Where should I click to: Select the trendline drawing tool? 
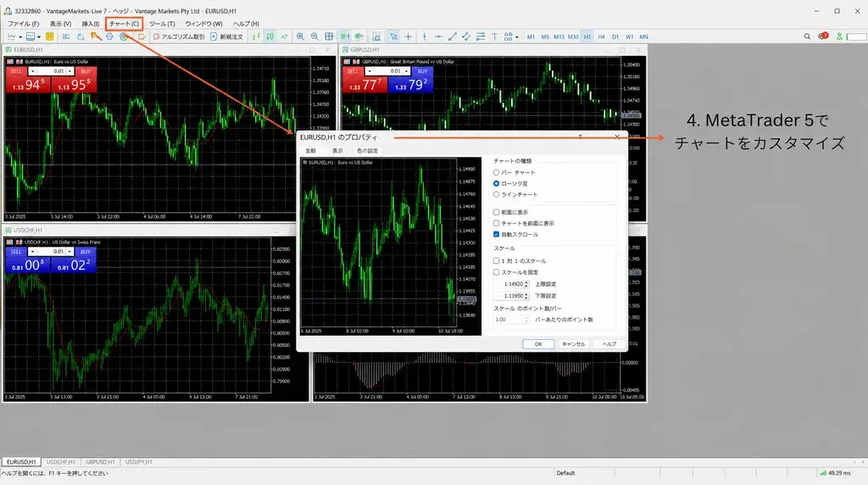pyautogui.click(x=453, y=36)
